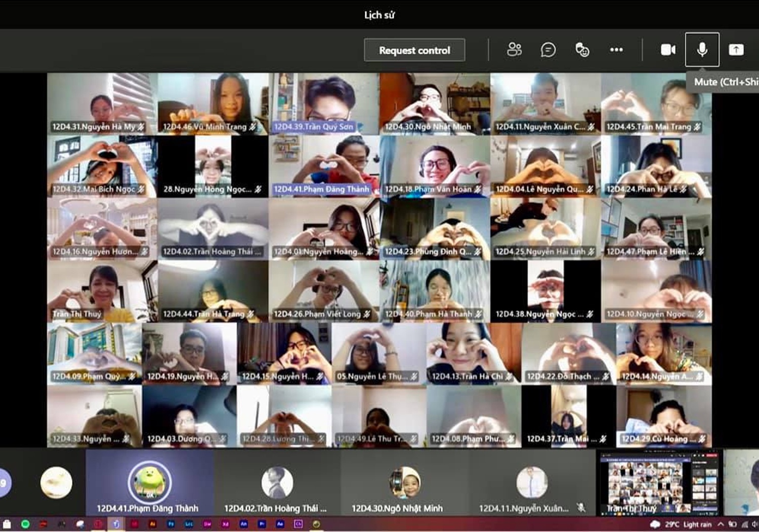
Task: Click the 12D4.45.Trần Mai Trang video tile
Action: click(656, 103)
